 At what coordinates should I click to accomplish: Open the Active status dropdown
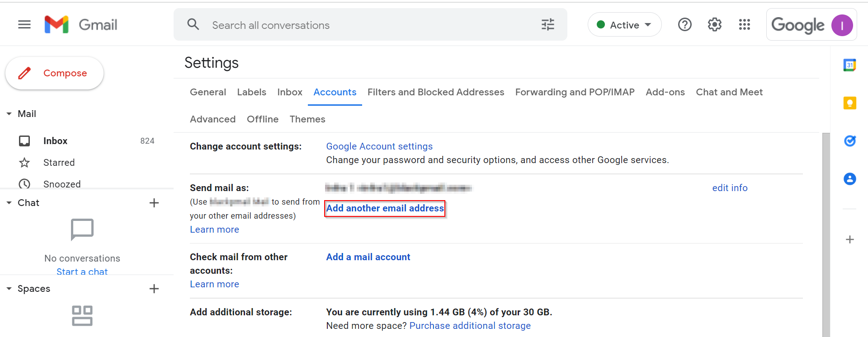(624, 25)
